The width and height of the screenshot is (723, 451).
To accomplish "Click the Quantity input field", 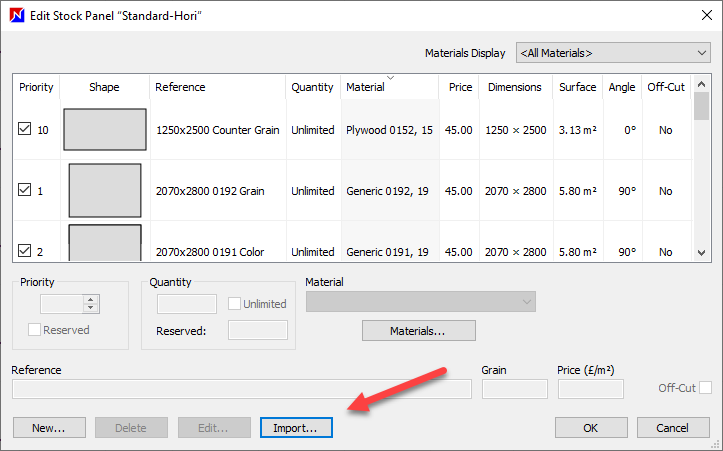I will pyautogui.click(x=187, y=304).
